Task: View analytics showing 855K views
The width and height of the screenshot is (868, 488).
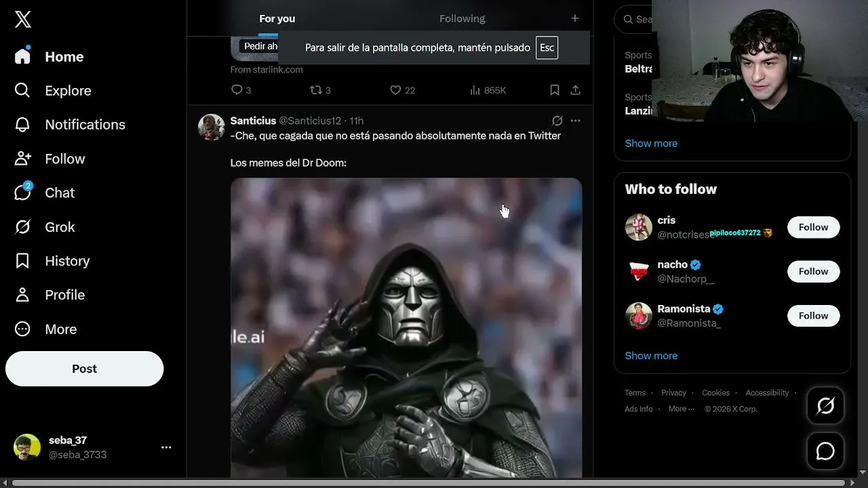Action: 488,90
